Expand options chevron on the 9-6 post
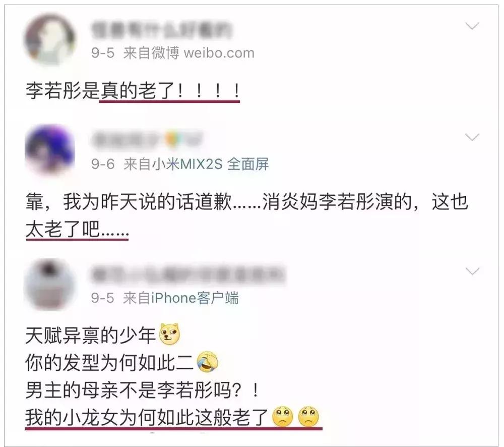Screen dimensions: 504x447 (x=472, y=137)
